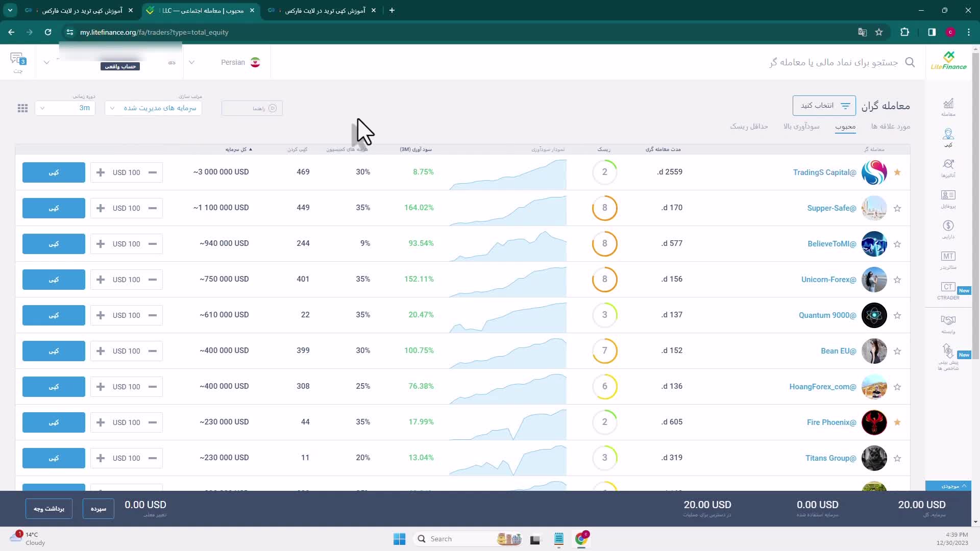Toggle favorite star for Supper-Safe trader
980x551 pixels.
pos(897,208)
